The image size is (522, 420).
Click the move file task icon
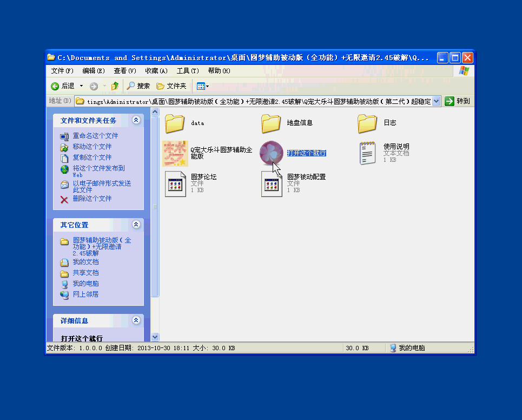coord(64,147)
